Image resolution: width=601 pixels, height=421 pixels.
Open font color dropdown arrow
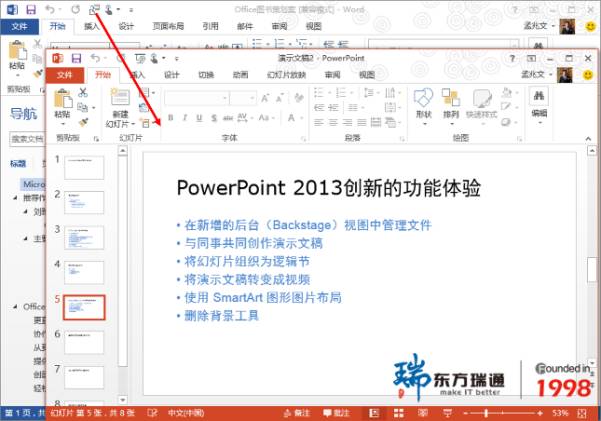302,118
